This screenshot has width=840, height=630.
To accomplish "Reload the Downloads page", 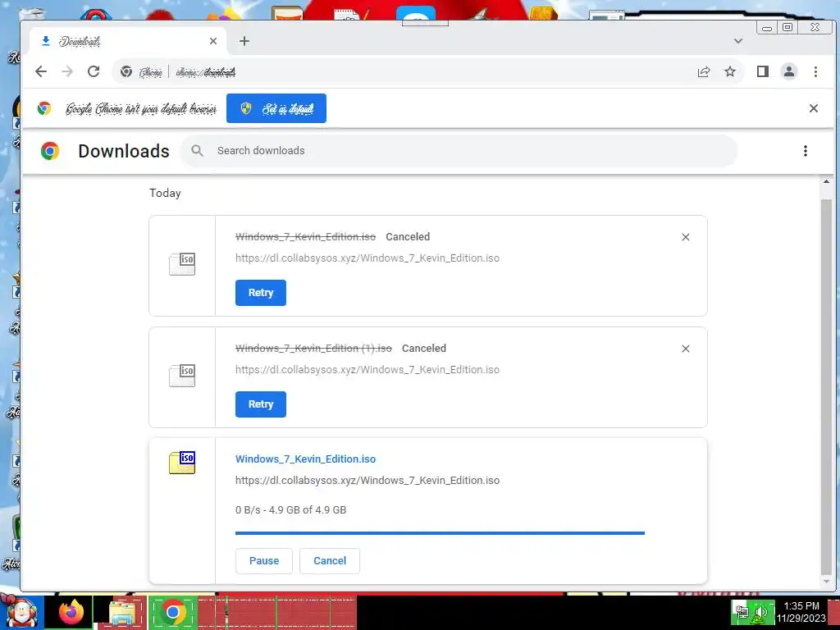I will 94,72.
